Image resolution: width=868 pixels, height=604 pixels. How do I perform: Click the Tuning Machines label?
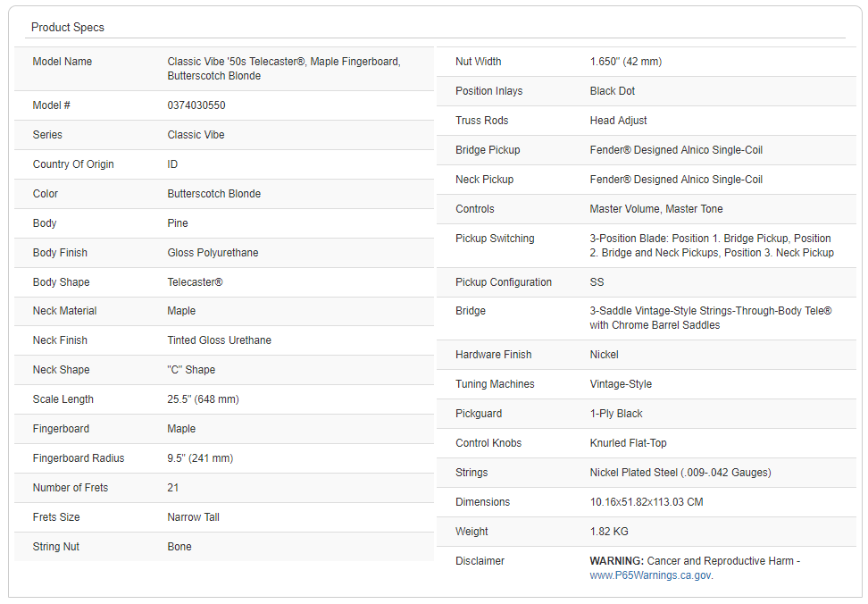(x=495, y=384)
